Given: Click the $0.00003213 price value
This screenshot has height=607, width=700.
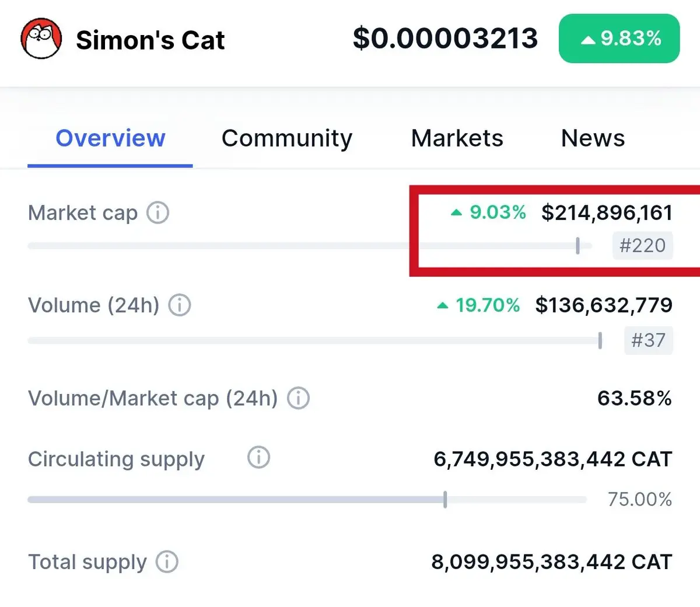Looking at the screenshot, I should coord(445,39).
